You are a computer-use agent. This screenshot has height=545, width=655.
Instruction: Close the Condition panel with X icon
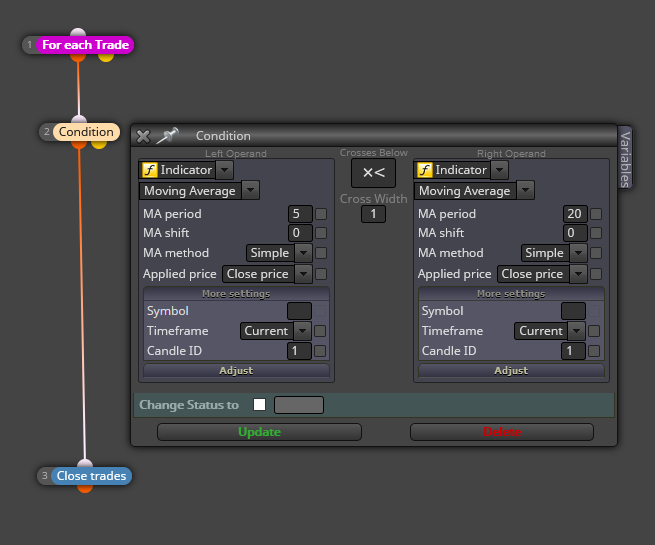click(x=143, y=136)
